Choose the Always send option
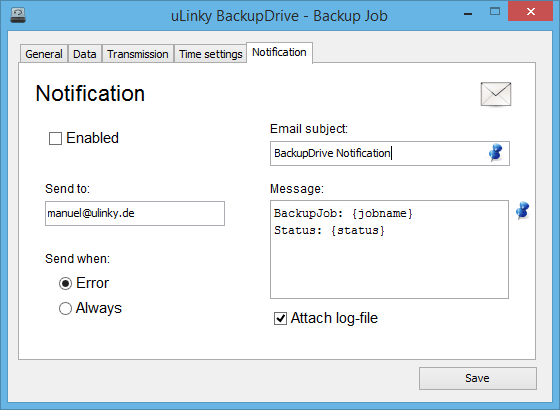This screenshot has width=560, height=410. [x=65, y=309]
